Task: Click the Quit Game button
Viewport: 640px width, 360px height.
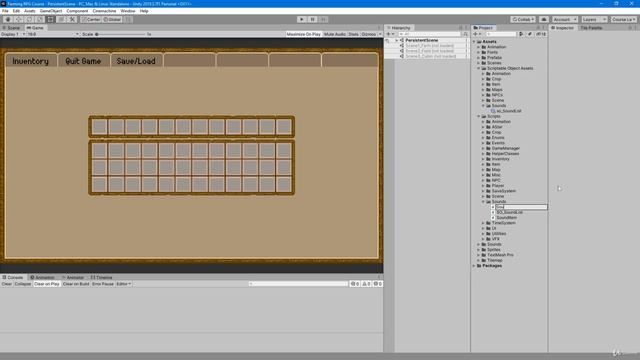Action: click(83, 61)
